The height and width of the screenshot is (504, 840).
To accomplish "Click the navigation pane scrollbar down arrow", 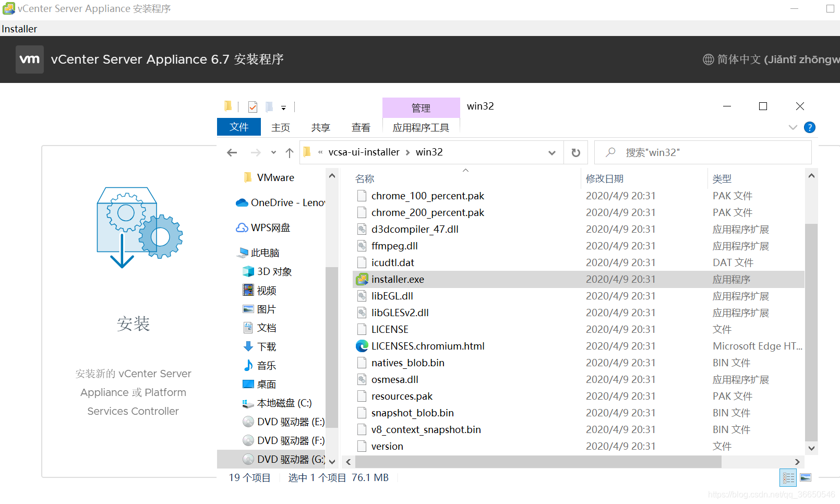I will [x=332, y=461].
